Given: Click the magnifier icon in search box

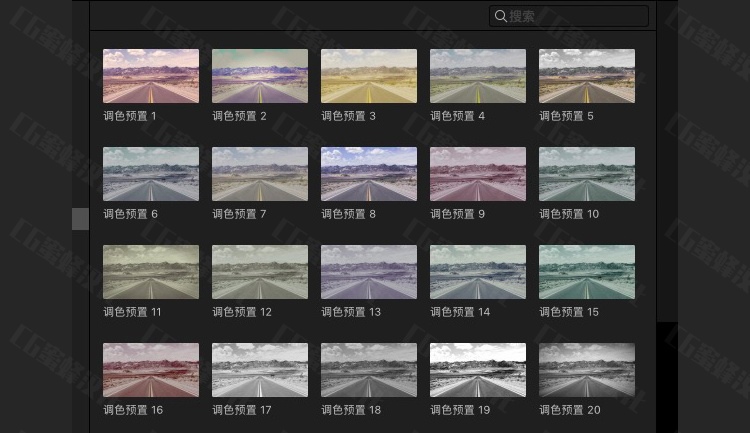Looking at the screenshot, I should point(500,16).
